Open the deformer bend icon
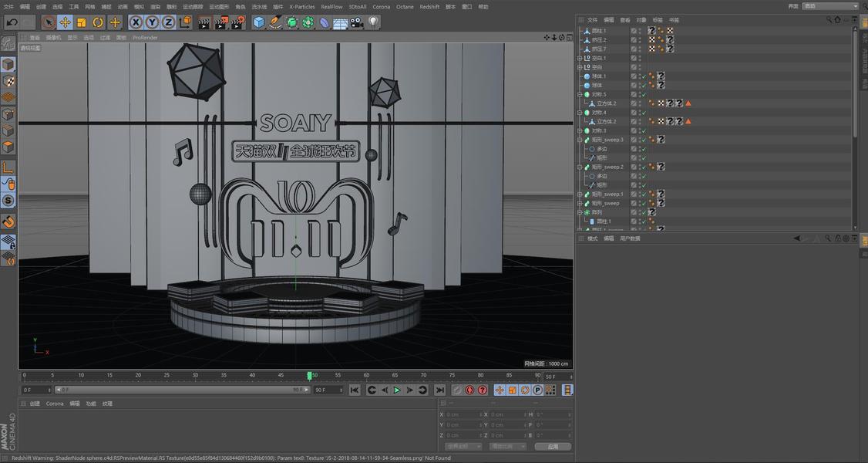Image resolution: width=868 pixels, height=463 pixels. click(x=325, y=22)
